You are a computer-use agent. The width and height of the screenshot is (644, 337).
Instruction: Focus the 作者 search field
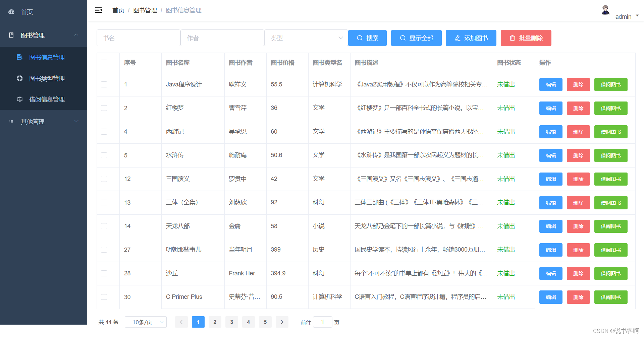222,38
